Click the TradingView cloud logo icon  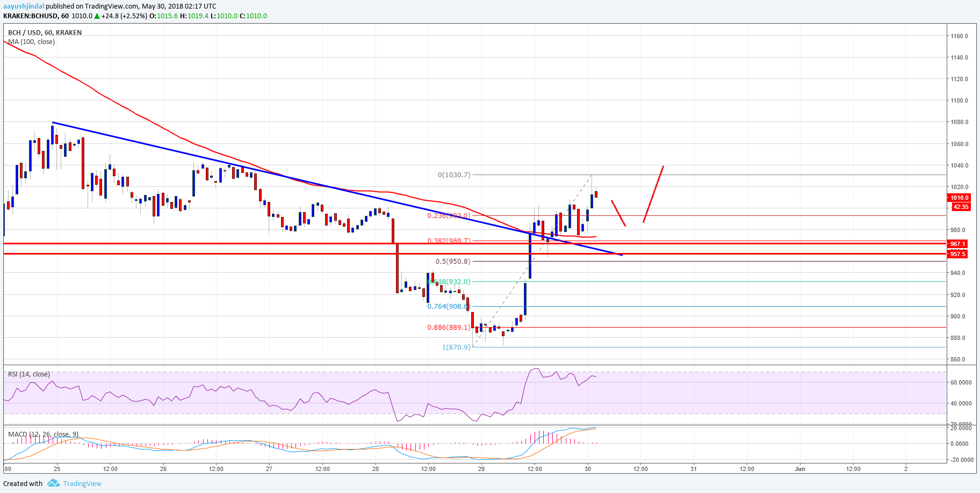point(53,483)
